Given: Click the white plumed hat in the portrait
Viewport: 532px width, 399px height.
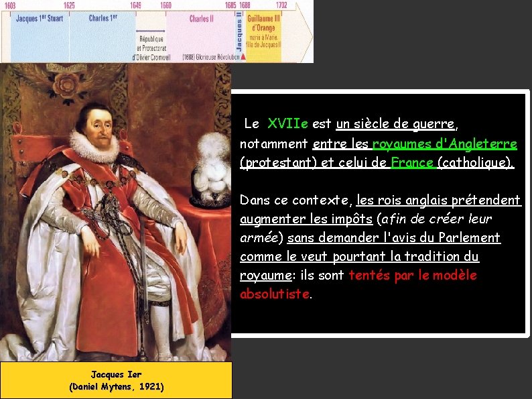Looking at the screenshot, I should pos(211,170).
